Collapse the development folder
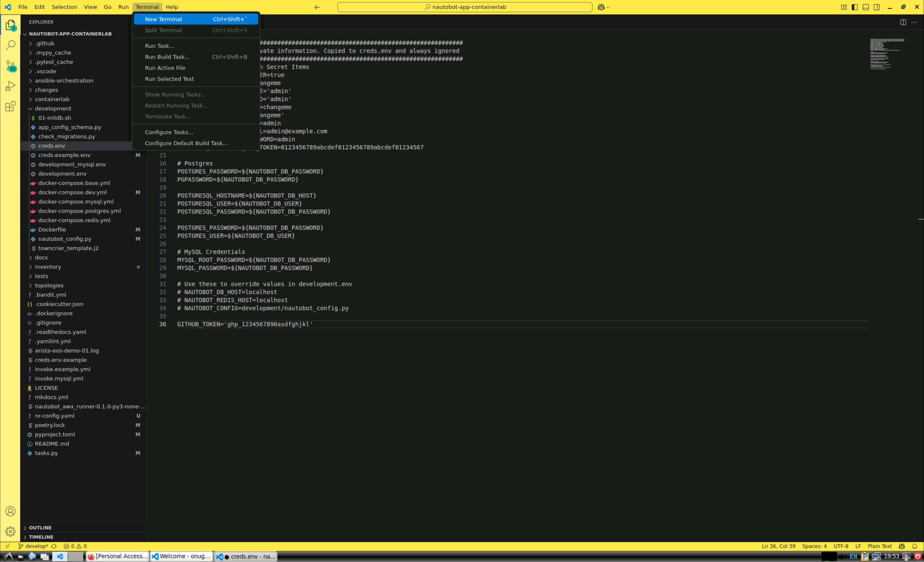Screen dimensions: 924x562 pyautogui.click(x=53, y=109)
